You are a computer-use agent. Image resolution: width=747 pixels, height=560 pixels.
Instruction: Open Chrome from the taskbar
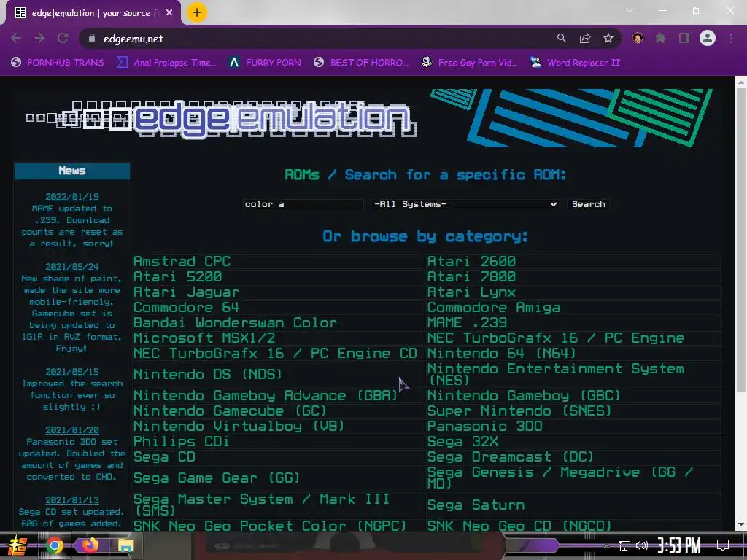tap(55, 545)
